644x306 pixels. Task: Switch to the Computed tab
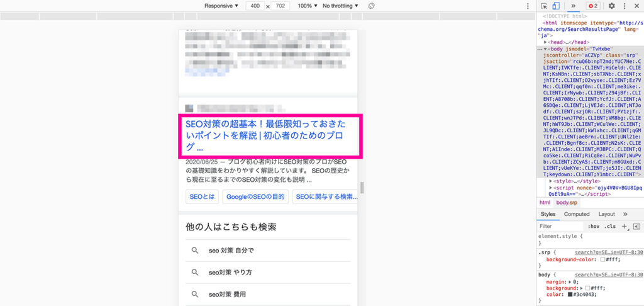click(577, 214)
